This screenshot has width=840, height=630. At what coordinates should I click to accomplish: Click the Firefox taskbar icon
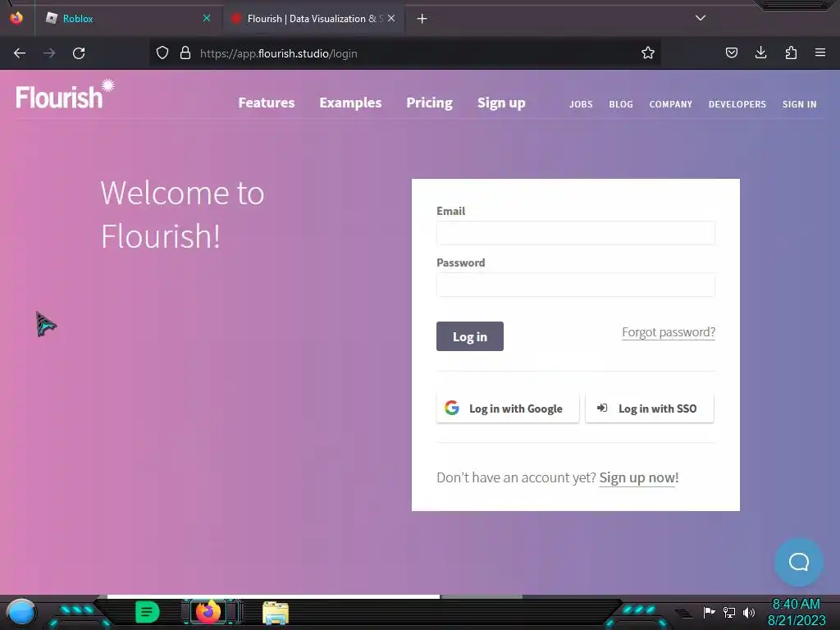[208, 612]
